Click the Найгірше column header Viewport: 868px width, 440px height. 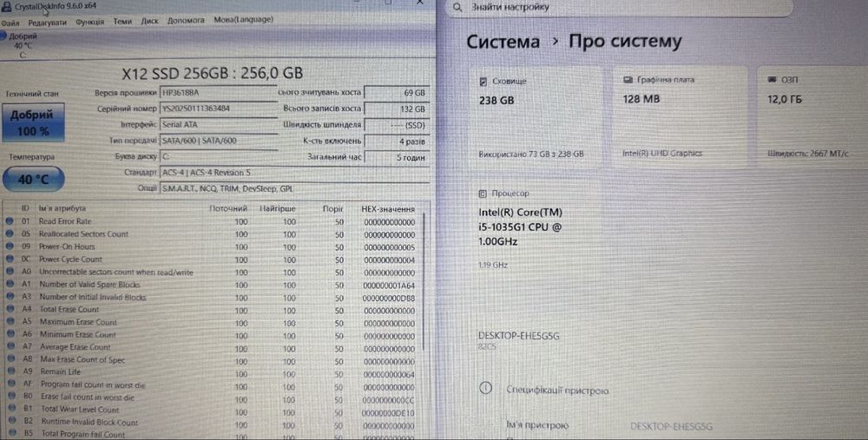point(278,208)
